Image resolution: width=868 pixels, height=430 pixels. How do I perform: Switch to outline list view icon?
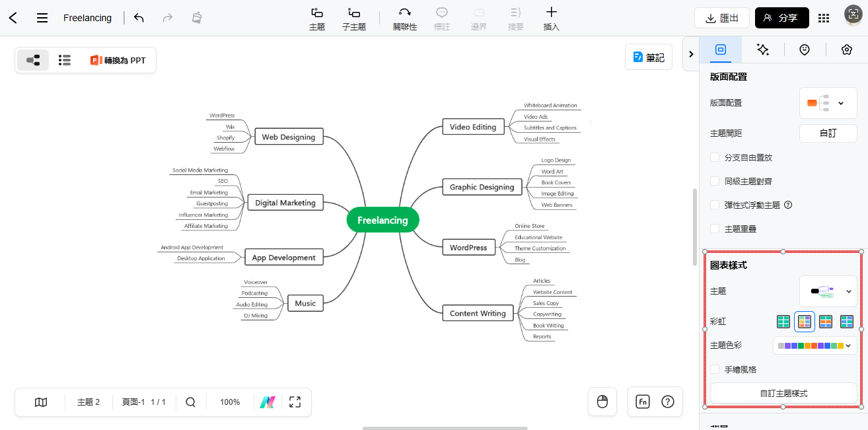[64, 60]
